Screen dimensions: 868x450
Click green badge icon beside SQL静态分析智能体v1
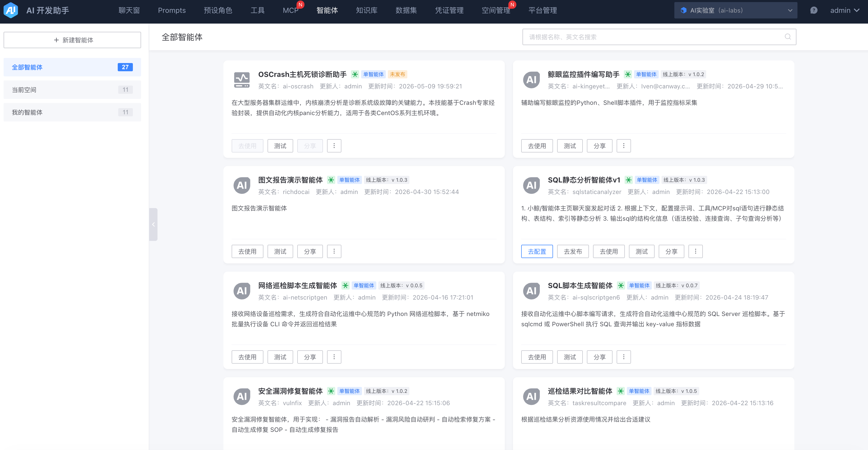pyautogui.click(x=628, y=180)
